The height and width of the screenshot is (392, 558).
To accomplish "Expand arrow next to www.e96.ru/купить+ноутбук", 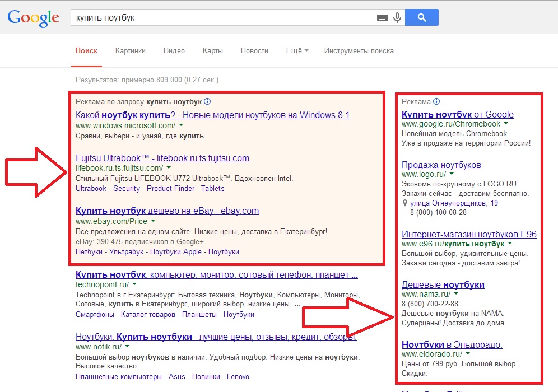I will pyautogui.click(x=510, y=243).
